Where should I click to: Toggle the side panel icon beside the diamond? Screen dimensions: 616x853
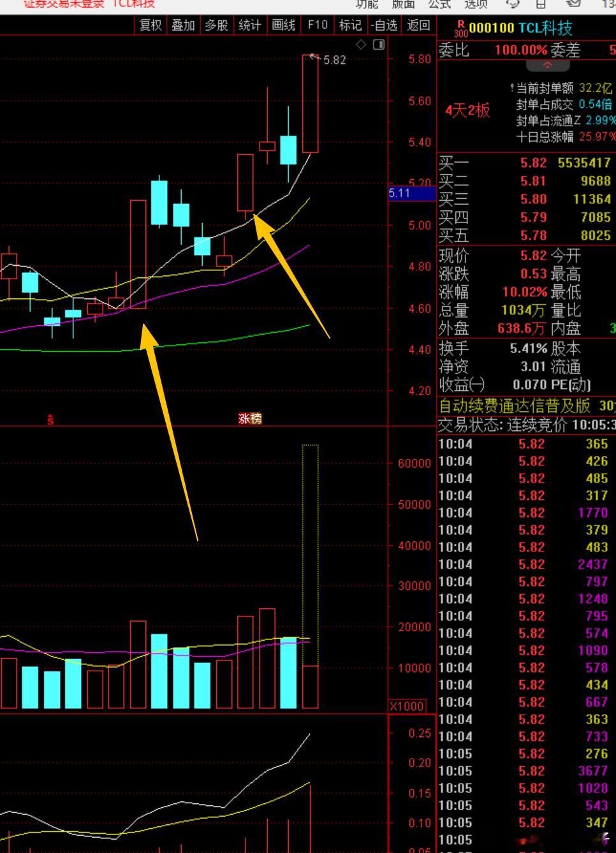coord(379,44)
